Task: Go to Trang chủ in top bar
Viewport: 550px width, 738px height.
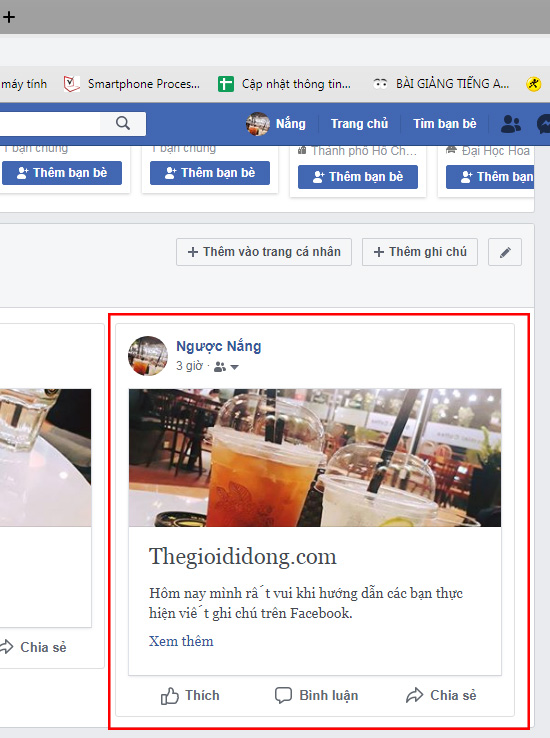Action: pos(359,124)
